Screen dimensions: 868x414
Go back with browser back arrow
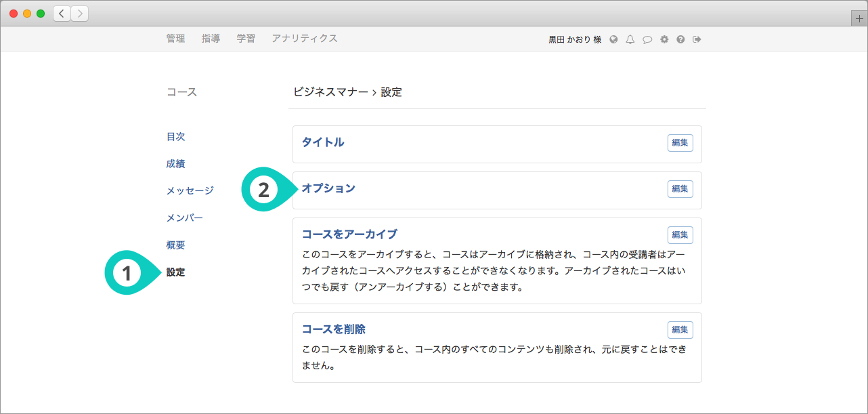click(x=62, y=14)
